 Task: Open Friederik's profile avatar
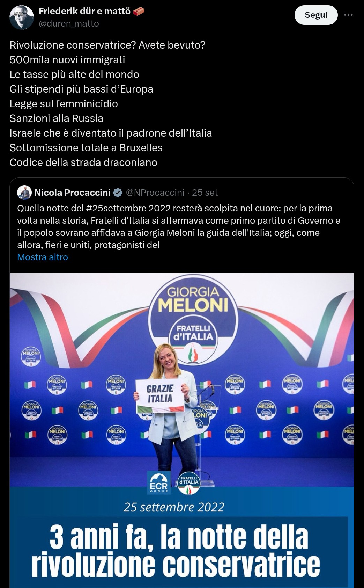coord(22,18)
